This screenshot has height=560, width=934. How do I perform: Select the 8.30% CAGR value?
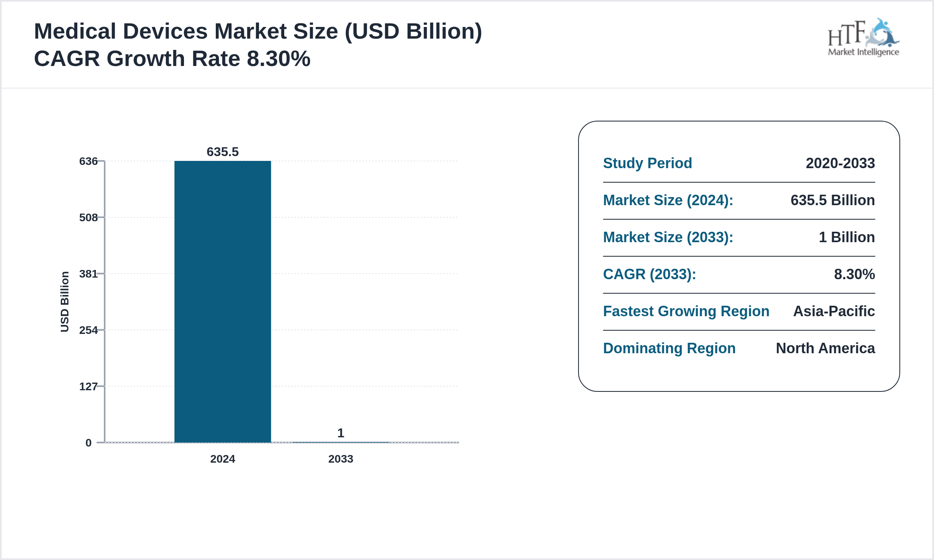pos(855,274)
